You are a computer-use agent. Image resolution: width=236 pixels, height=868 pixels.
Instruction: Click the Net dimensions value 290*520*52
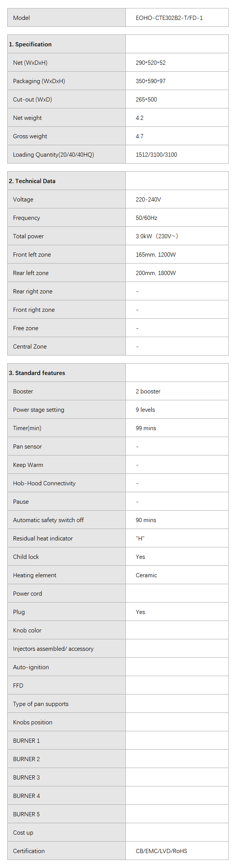coord(151,63)
